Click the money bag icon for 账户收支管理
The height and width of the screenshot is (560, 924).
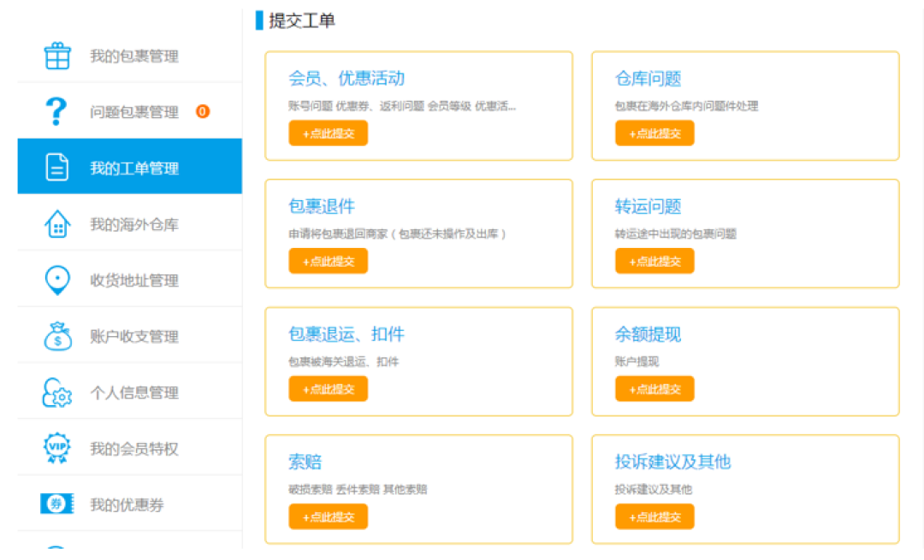[x=57, y=336]
